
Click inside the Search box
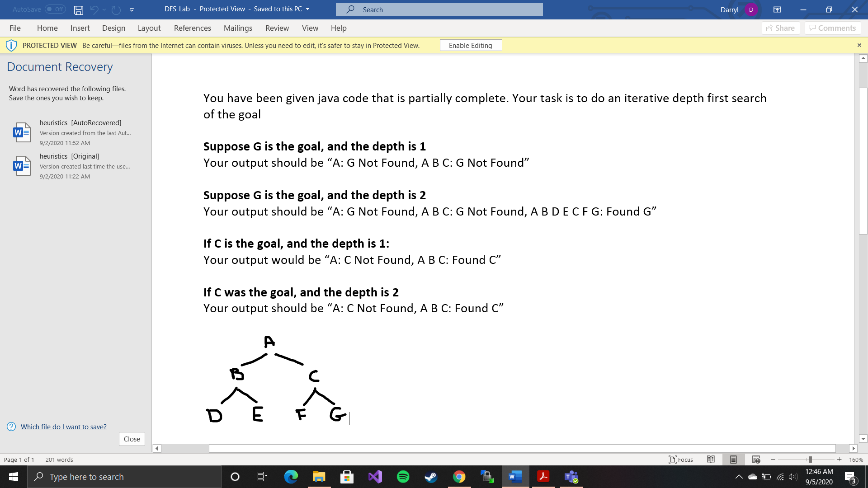439,9
